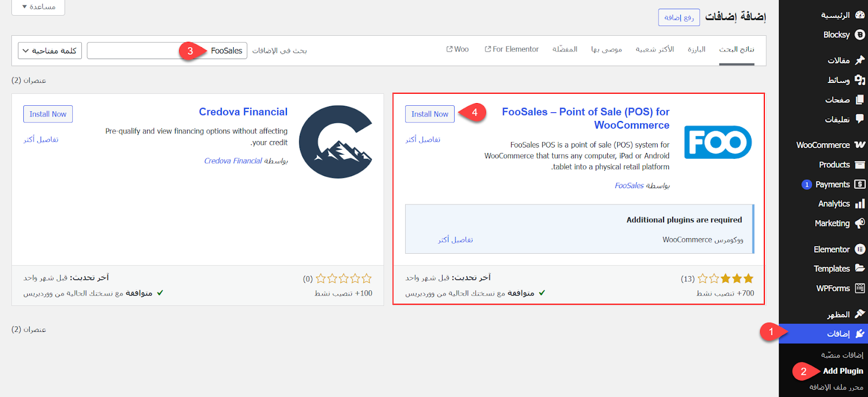The image size is (868, 397).
Task: Switch to the For Elementor tab
Action: [512, 49]
